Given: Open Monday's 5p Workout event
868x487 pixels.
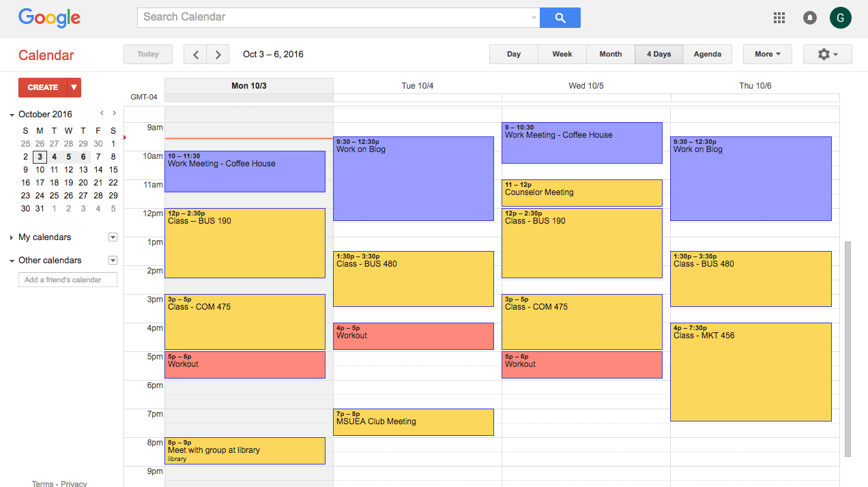Looking at the screenshot, I should pos(245,365).
